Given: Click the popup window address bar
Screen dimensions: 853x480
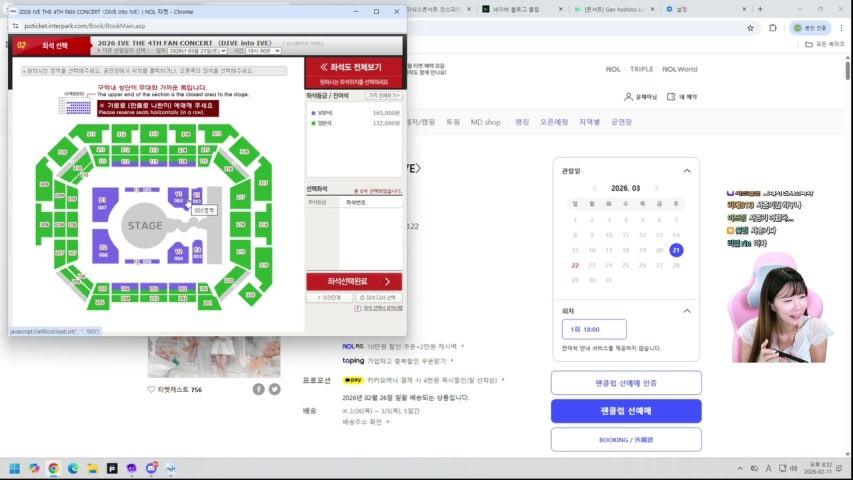Looking at the screenshot, I should [x=207, y=26].
